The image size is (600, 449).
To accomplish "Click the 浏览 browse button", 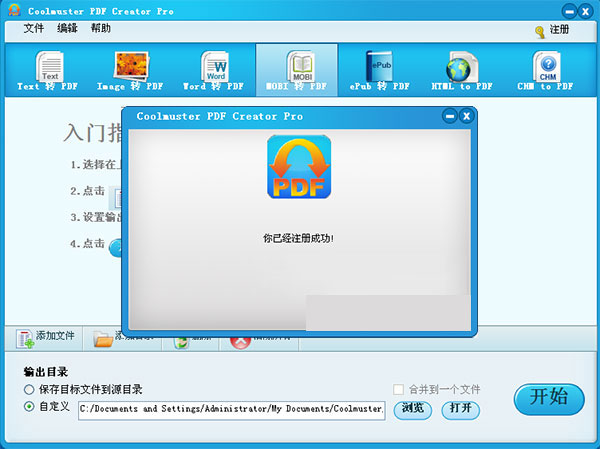I will click(x=413, y=410).
